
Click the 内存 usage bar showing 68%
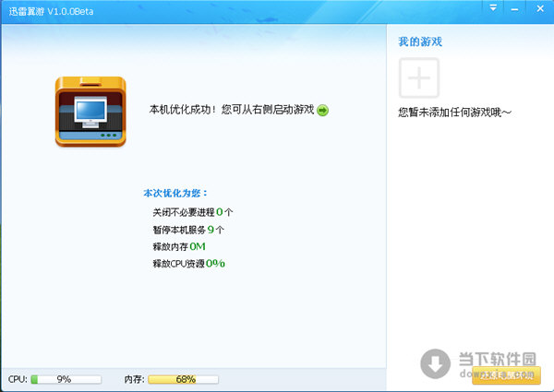(x=183, y=379)
